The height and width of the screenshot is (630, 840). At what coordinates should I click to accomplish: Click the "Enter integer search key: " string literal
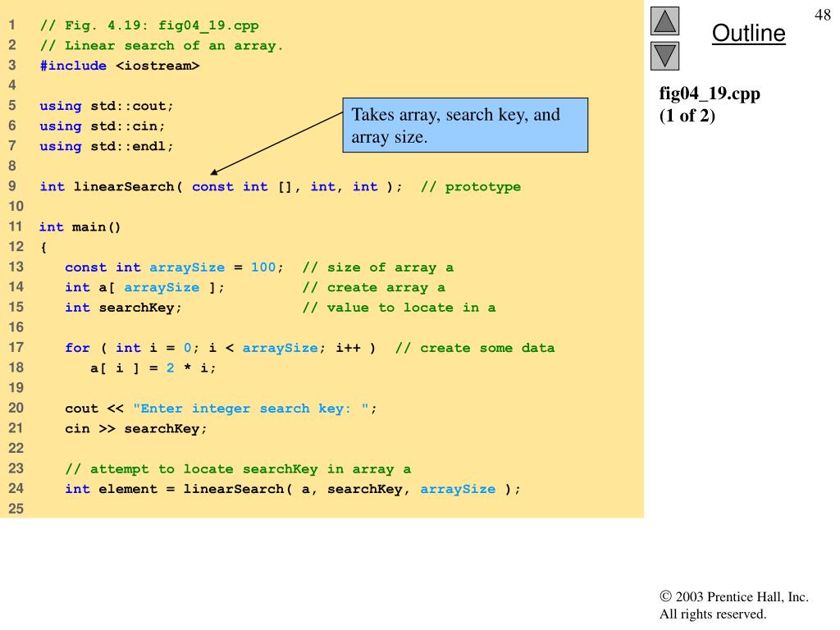pyautogui.click(x=251, y=409)
